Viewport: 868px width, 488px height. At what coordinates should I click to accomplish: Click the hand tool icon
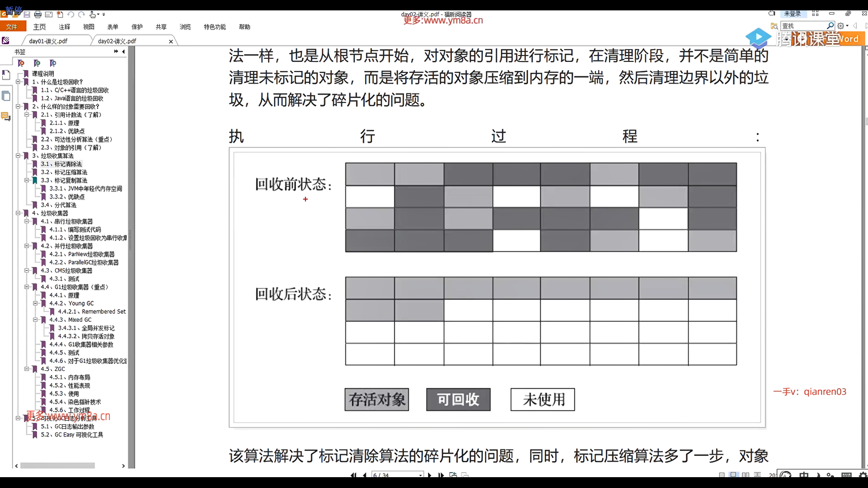(x=93, y=14)
